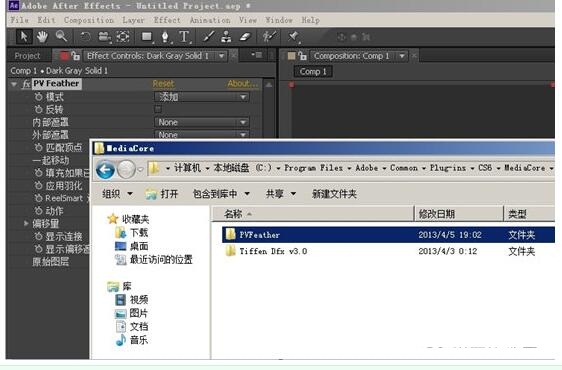
Task: Toggle the 反转 checkbox
Action: [x=158, y=109]
